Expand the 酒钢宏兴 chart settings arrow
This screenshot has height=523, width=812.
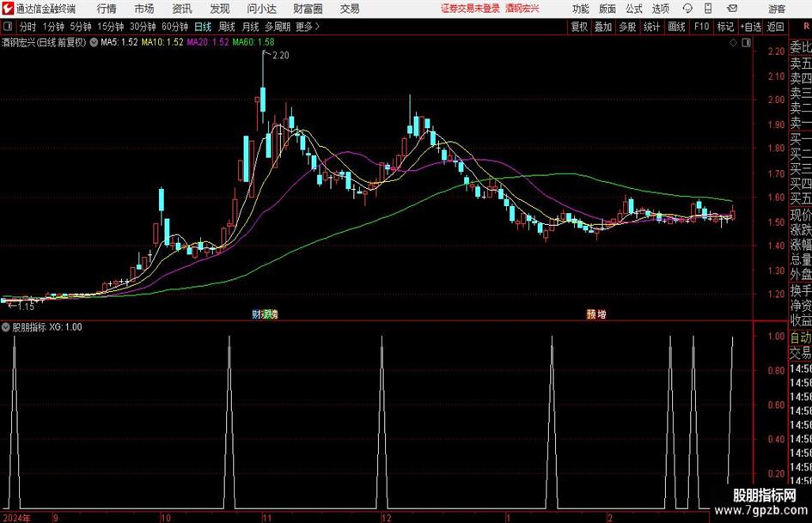coord(94,42)
